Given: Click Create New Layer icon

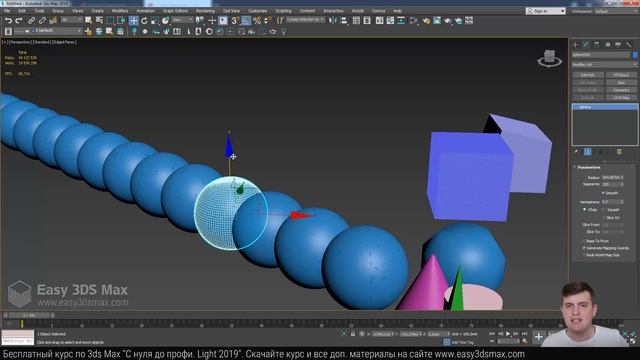Looking at the screenshot, I should tap(88, 31).
